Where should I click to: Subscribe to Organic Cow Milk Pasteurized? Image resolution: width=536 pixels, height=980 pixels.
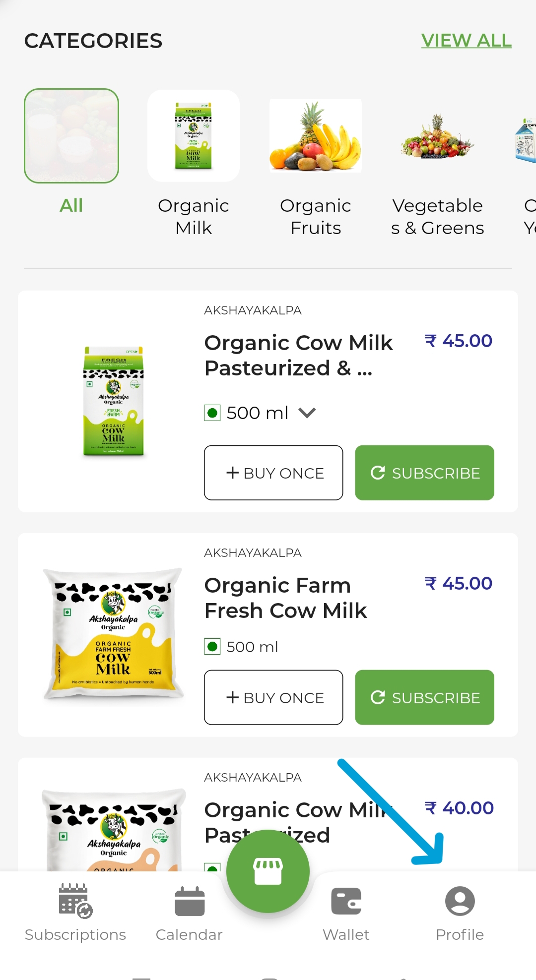(x=424, y=473)
